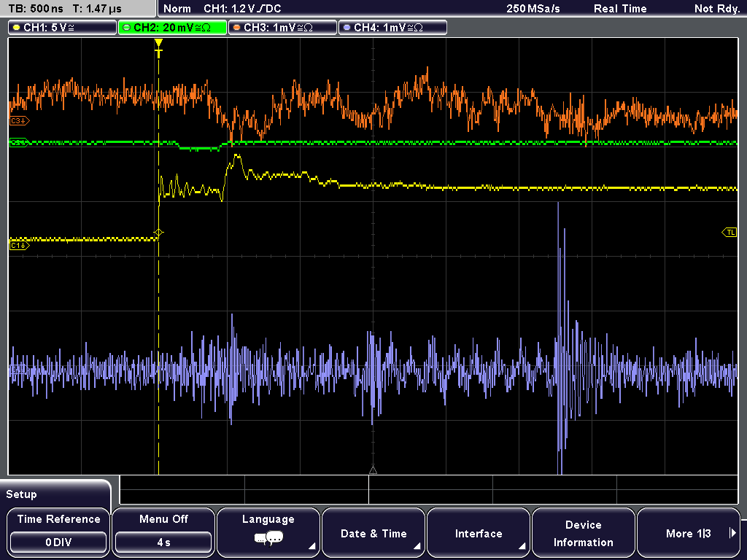
Task: Open the Date & Time submenu
Action: [373, 532]
